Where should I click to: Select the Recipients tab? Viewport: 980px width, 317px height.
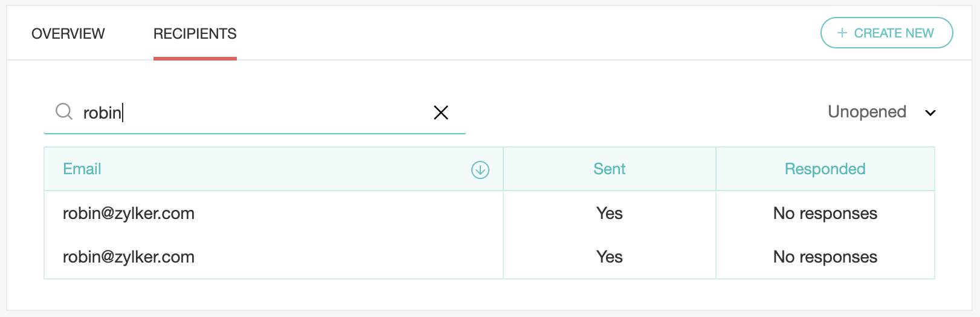tap(195, 34)
